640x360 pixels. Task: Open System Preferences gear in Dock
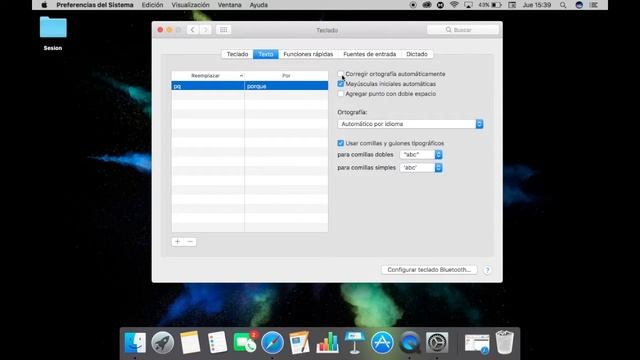[x=437, y=342]
